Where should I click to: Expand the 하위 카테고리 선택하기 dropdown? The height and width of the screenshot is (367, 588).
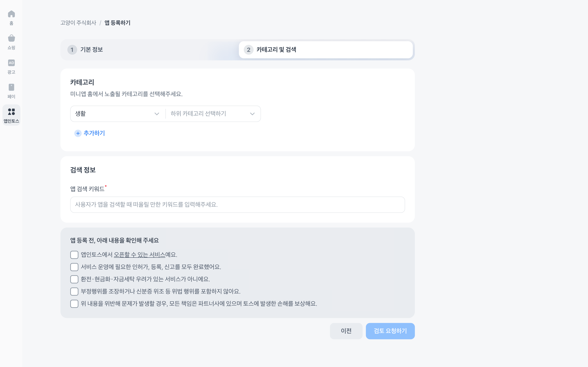213,114
